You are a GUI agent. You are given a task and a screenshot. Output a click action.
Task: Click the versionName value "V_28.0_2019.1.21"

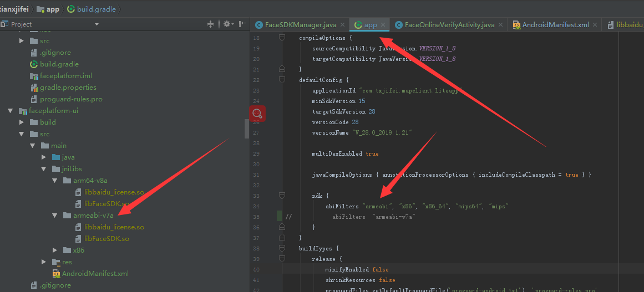(382, 133)
